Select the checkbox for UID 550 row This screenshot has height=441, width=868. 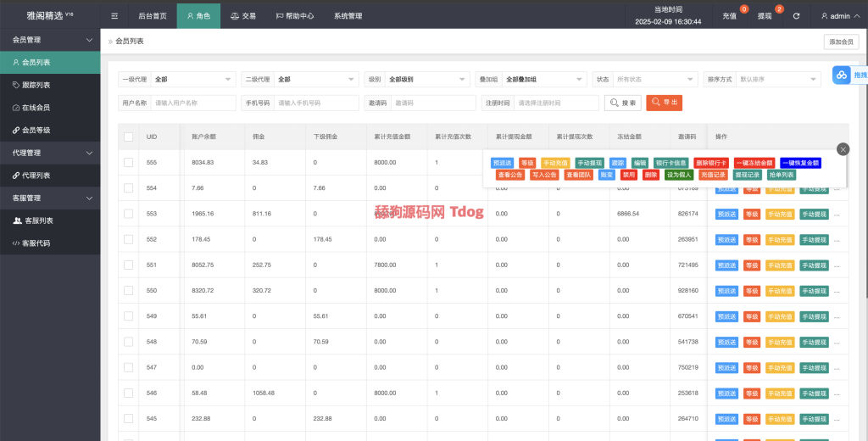128,290
